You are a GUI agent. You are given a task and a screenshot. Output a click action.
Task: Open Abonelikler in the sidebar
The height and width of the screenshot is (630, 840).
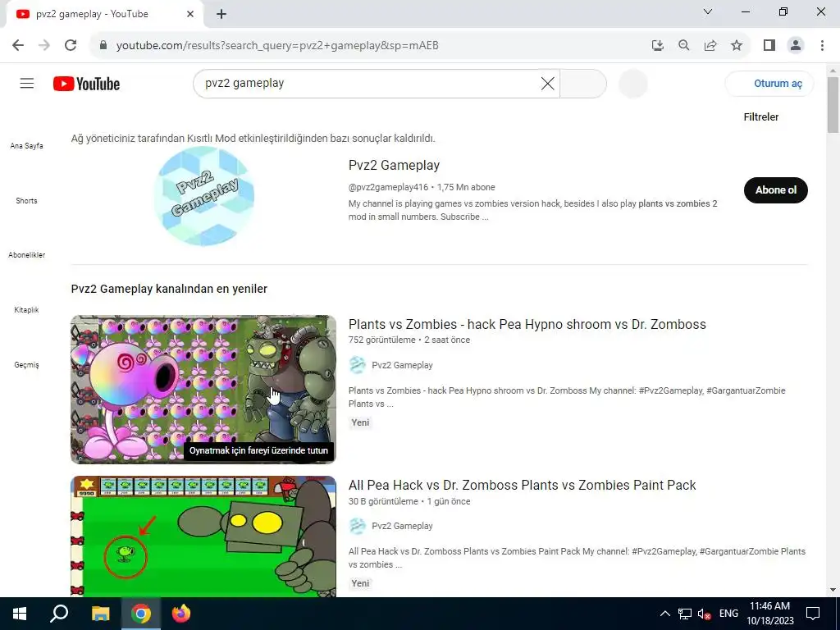pyautogui.click(x=27, y=255)
